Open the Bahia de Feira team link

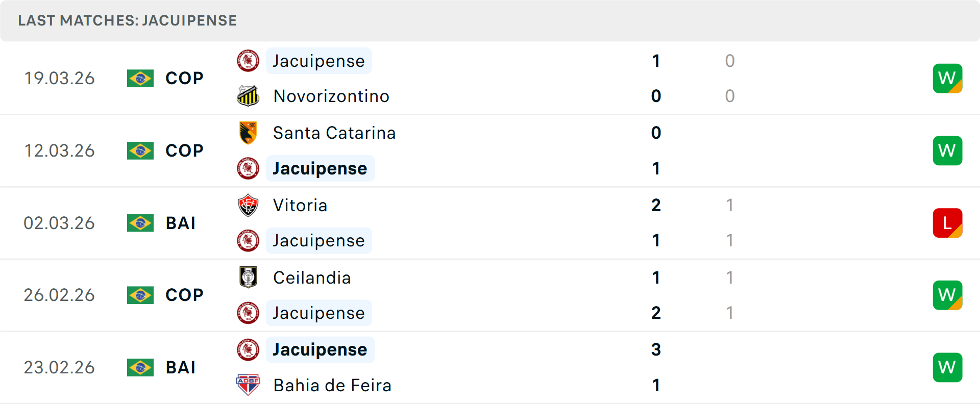pyautogui.click(x=332, y=385)
